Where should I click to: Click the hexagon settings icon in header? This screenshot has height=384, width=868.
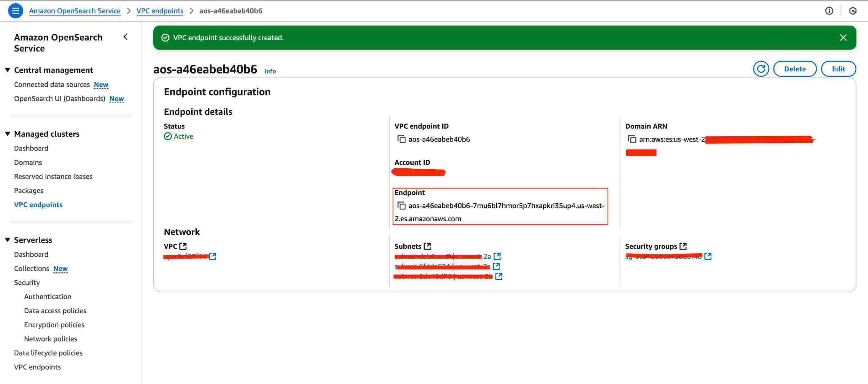853,11
